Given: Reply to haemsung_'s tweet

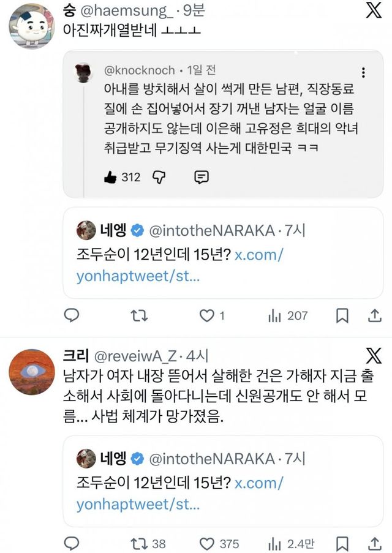Looking at the screenshot, I should 72,315.
